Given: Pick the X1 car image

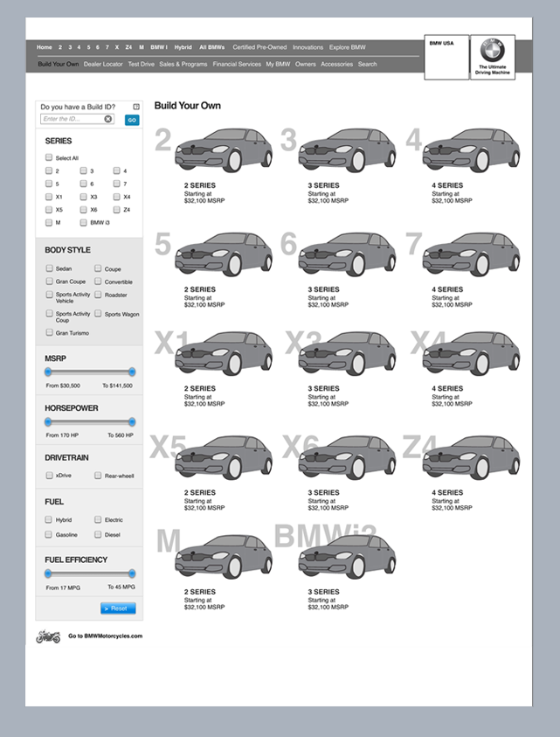Looking at the screenshot, I should (x=224, y=353).
